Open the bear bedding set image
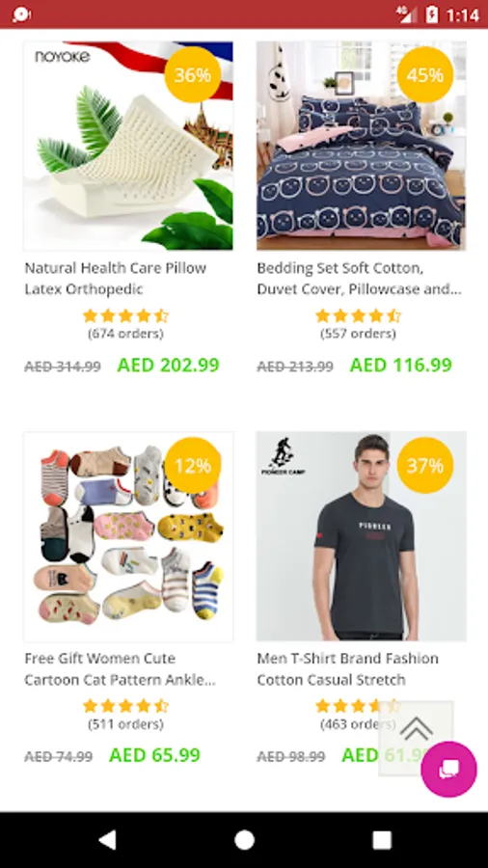488x868 pixels. tap(361, 147)
